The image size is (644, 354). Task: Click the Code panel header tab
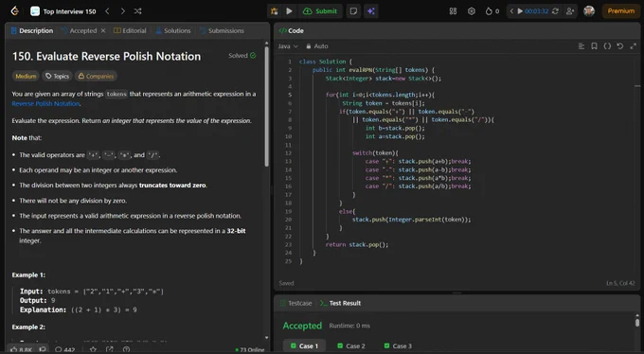[x=291, y=31]
